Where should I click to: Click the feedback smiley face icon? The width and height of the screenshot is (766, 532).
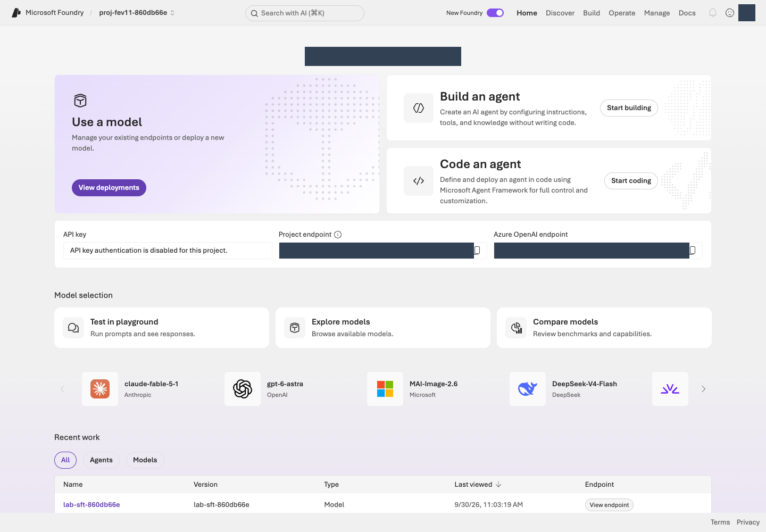pyautogui.click(x=730, y=13)
